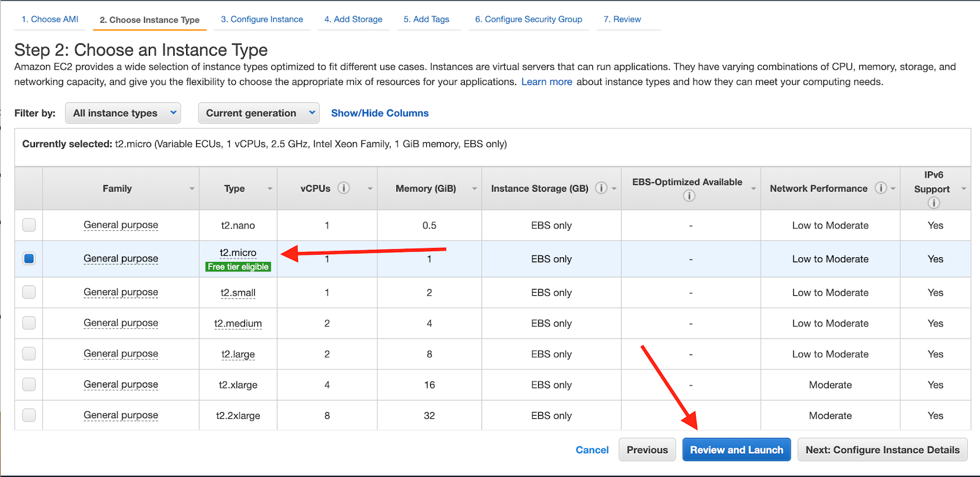Open Memory (GiB) column sort arrow

point(474,189)
